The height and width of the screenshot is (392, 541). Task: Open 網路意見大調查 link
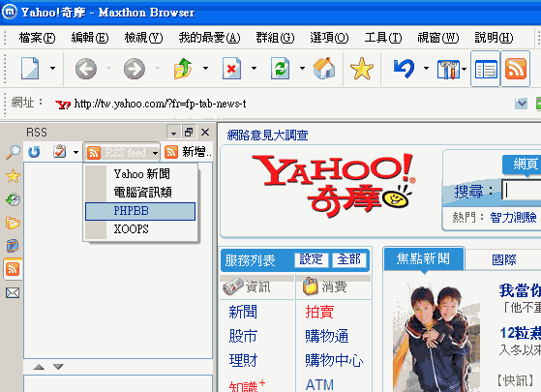(267, 135)
